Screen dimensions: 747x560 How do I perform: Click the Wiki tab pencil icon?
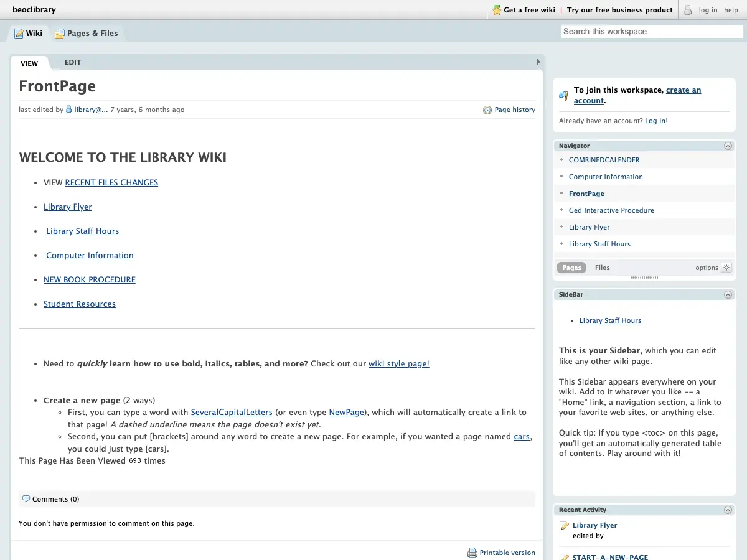pos(19,34)
